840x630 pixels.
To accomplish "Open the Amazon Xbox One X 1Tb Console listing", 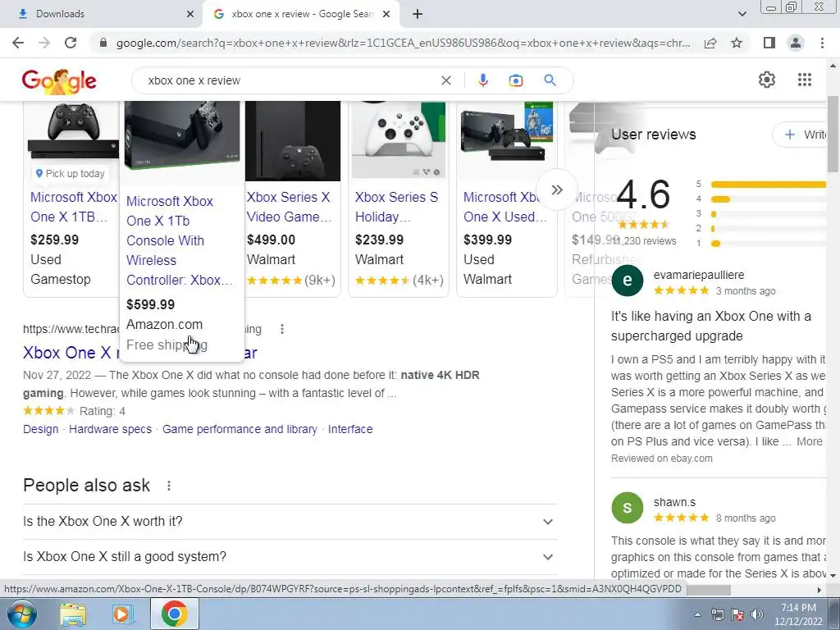I will (179, 240).
